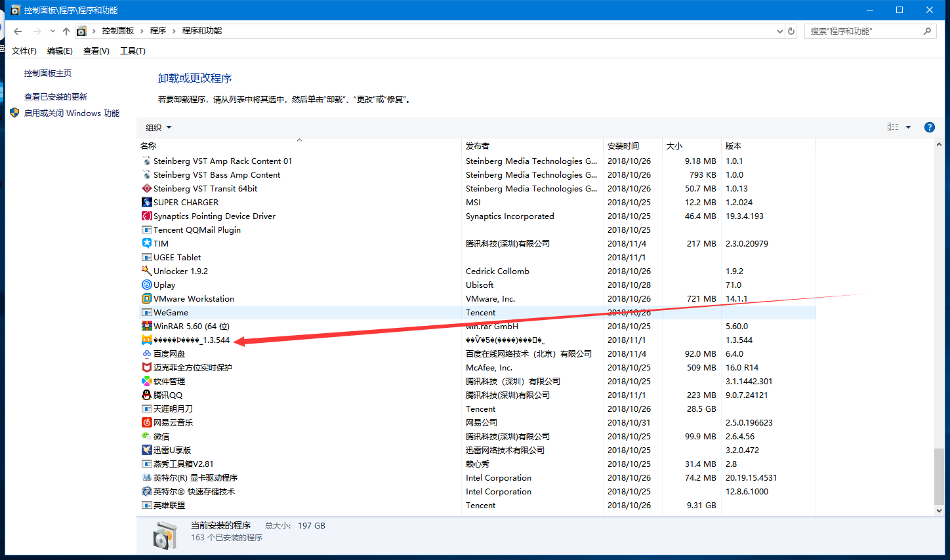Image resolution: width=950 pixels, height=560 pixels.
Task: Click the 英特尔 快速存储技术 icon
Action: pos(147,491)
